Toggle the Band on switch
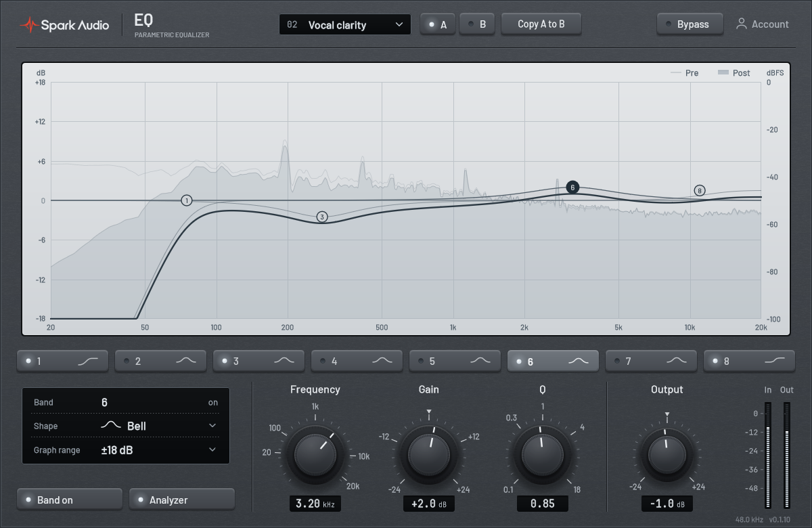Viewport: 812px width, 528px height. click(70, 500)
